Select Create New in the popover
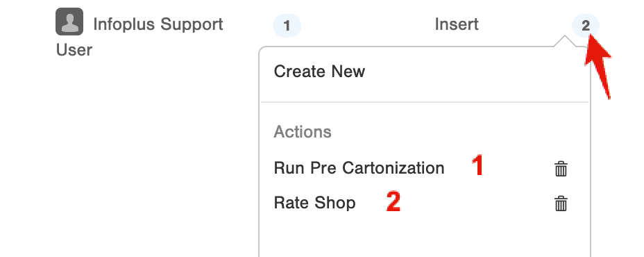Image resolution: width=644 pixels, height=257 pixels. [319, 71]
